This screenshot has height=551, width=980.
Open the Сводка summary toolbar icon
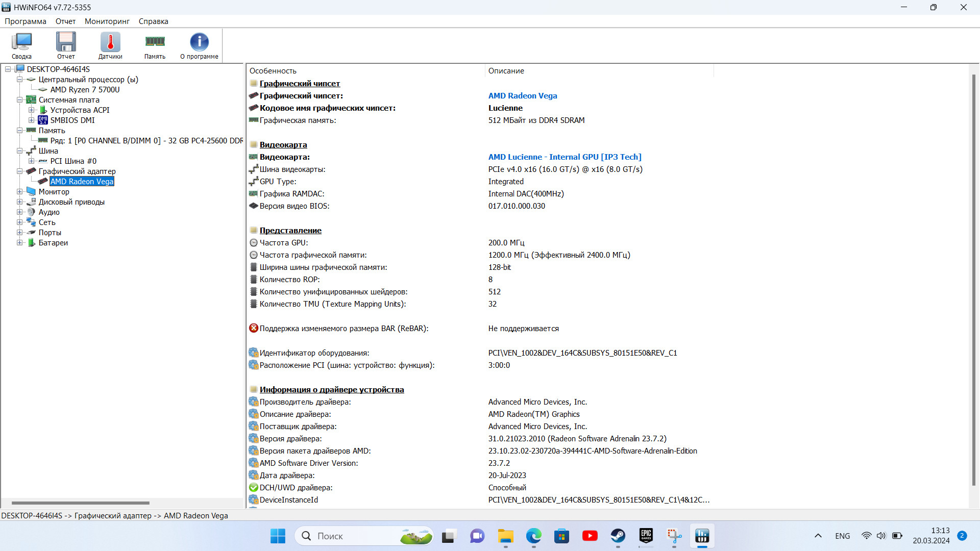pyautogui.click(x=22, y=45)
